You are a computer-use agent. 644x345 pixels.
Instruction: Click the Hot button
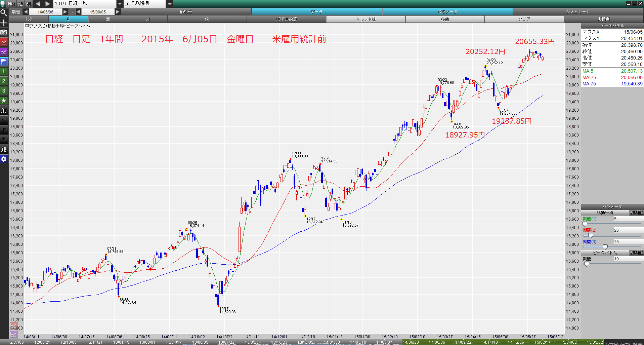pyautogui.click(x=11, y=4)
